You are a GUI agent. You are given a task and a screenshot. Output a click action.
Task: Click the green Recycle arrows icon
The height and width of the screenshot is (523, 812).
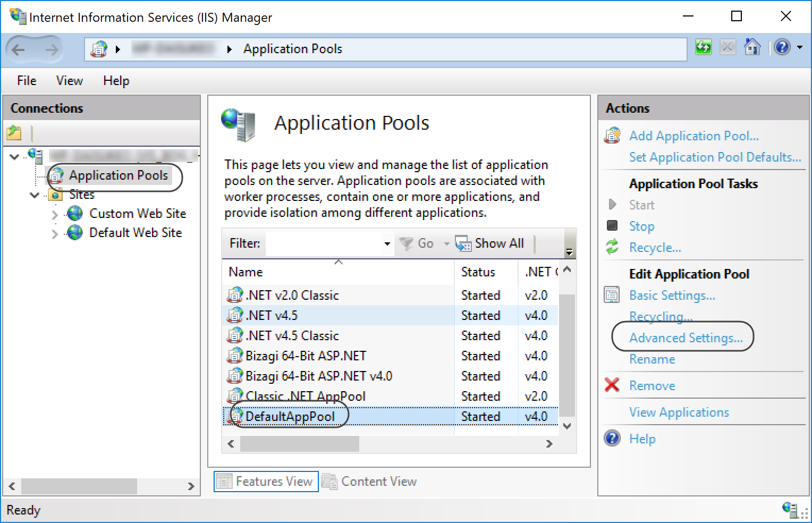pyautogui.click(x=612, y=247)
